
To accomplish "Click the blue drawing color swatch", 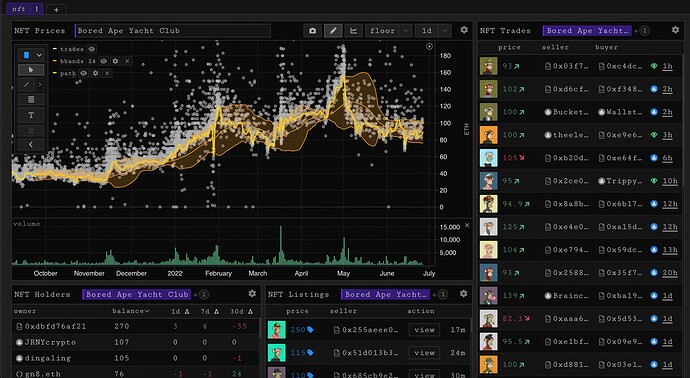I will [26, 55].
